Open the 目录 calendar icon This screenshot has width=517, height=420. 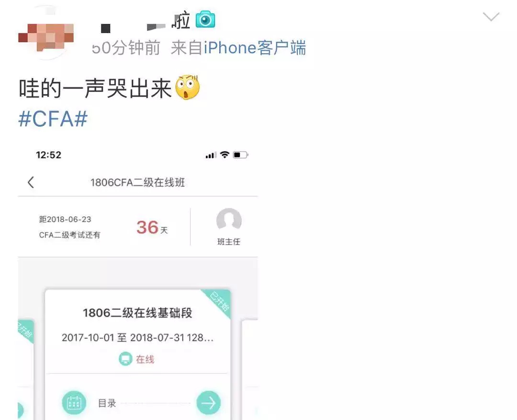[x=74, y=402]
